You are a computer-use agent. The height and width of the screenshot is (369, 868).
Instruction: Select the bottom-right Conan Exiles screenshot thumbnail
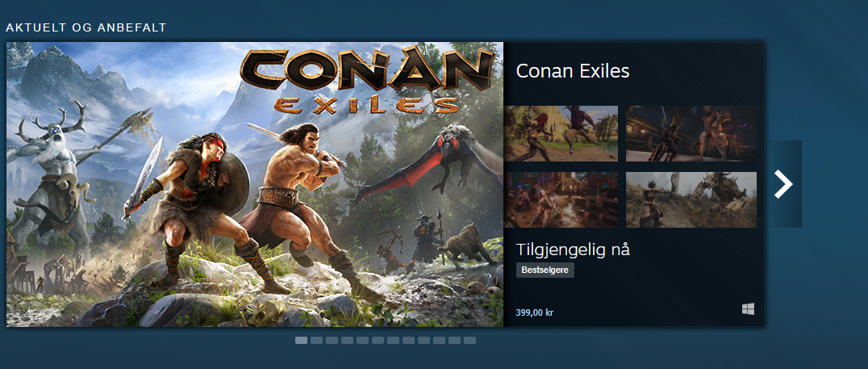click(x=691, y=199)
